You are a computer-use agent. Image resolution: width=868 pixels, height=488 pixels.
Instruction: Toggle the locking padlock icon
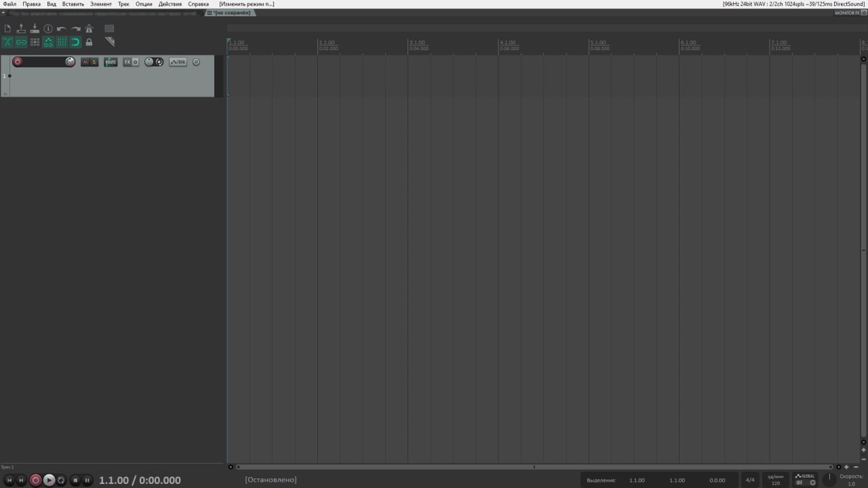89,42
